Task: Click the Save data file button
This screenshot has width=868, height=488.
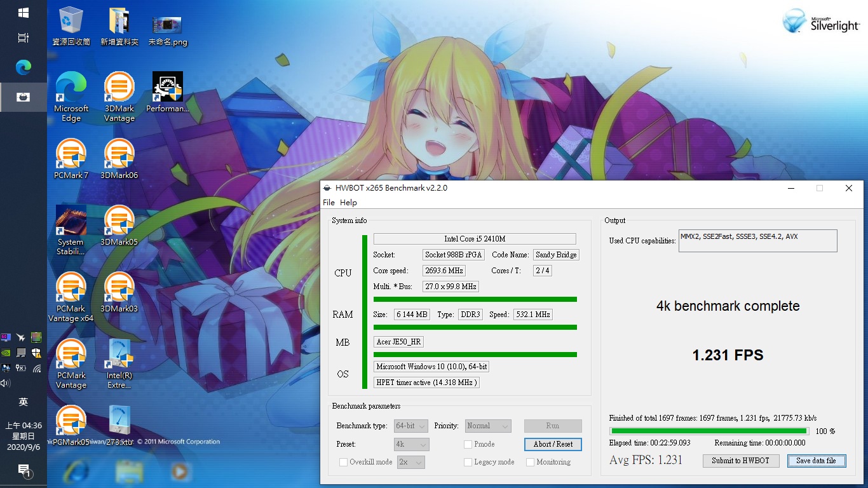Action: point(817,461)
